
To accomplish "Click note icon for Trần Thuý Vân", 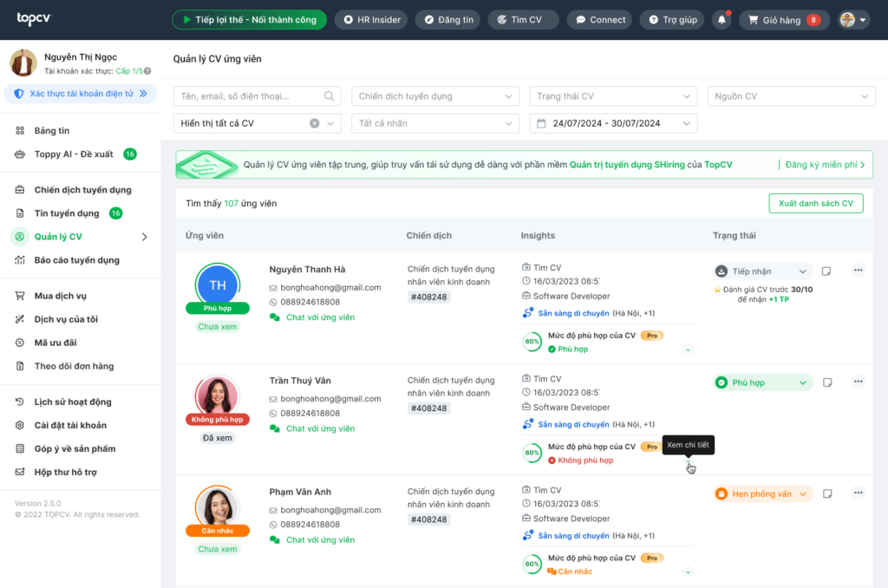I will [826, 382].
